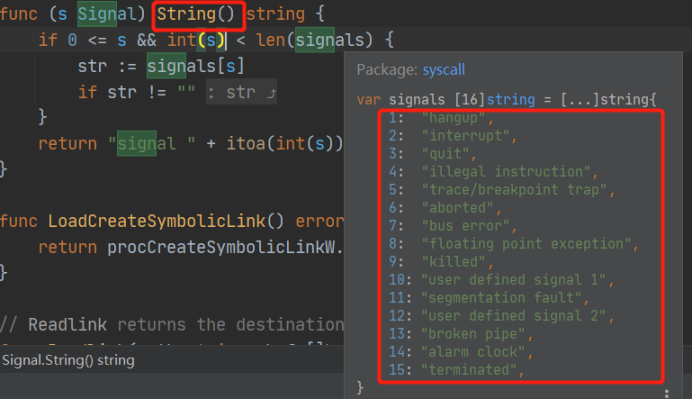The image size is (693, 399).
Task: Click the var keyword in popup declaration
Action: [x=368, y=100]
